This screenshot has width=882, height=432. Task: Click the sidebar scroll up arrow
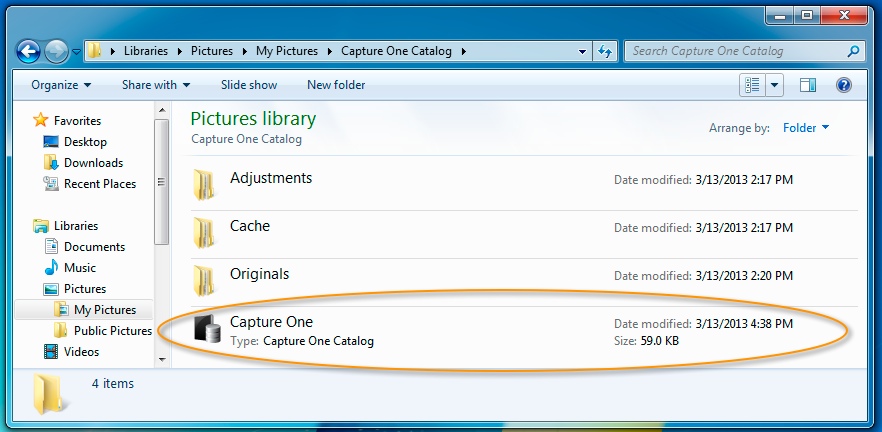pyautogui.click(x=162, y=110)
